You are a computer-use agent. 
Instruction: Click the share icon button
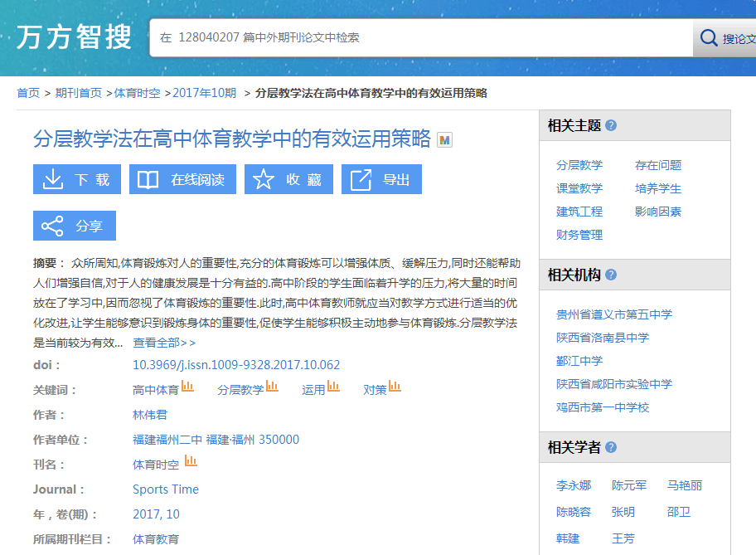pyautogui.click(x=74, y=226)
